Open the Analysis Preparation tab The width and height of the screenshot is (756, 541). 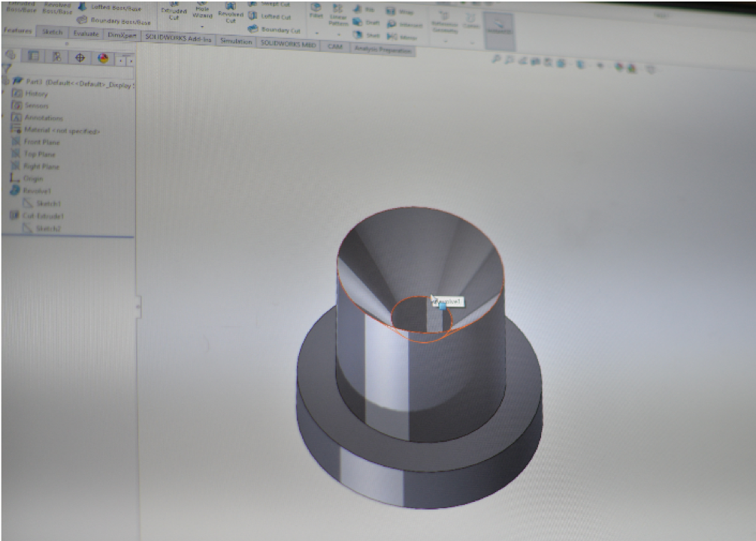pos(383,49)
